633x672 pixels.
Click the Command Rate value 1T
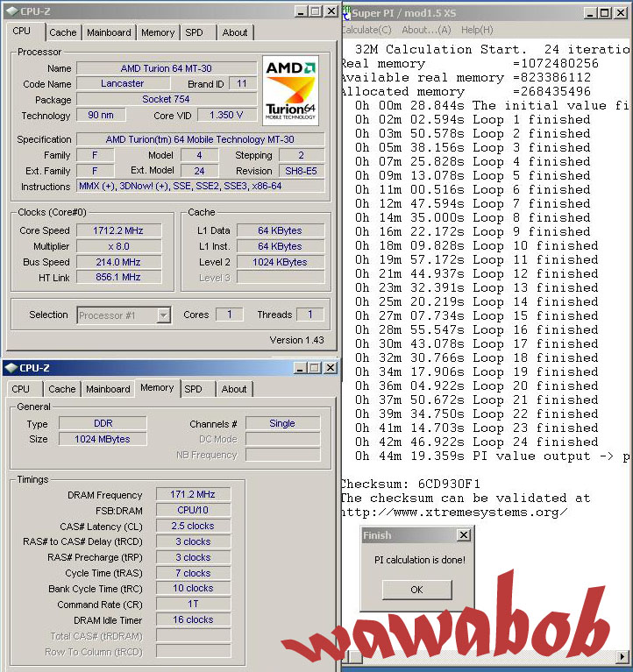pyautogui.click(x=193, y=605)
